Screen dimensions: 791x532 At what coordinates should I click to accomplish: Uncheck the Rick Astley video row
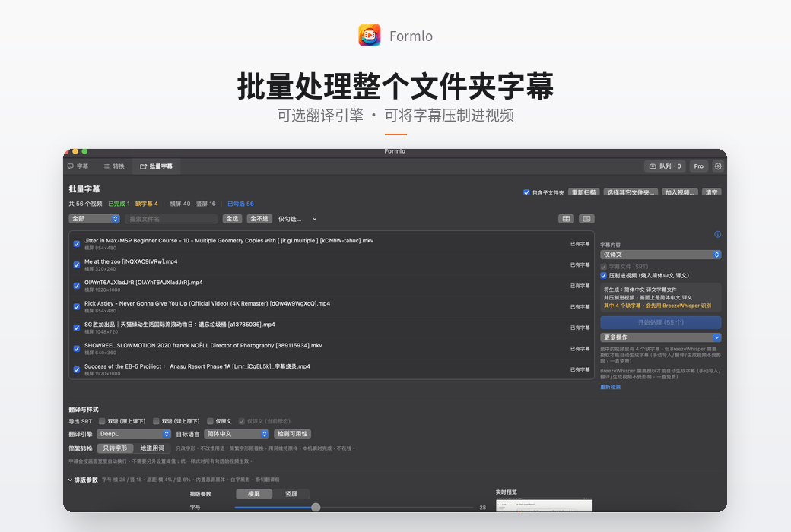[x=77, y=306]
